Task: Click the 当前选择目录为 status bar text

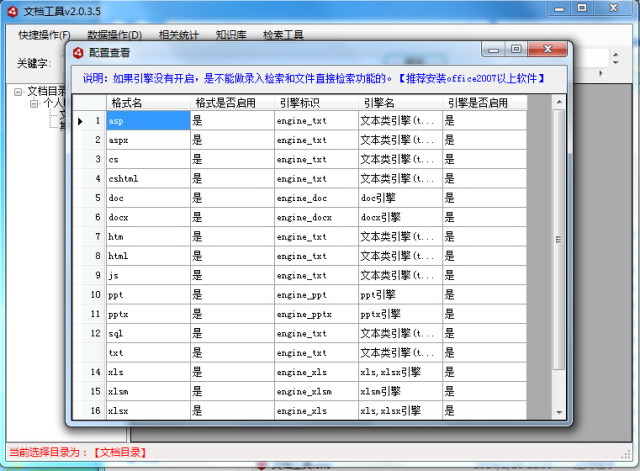Action: tap(78, 452)
